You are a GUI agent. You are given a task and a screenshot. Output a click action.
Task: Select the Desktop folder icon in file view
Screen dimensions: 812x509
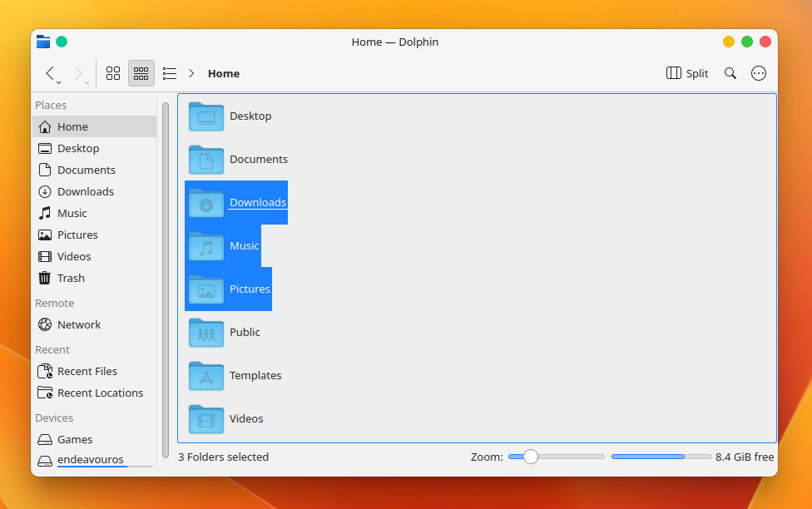(206, 116)
